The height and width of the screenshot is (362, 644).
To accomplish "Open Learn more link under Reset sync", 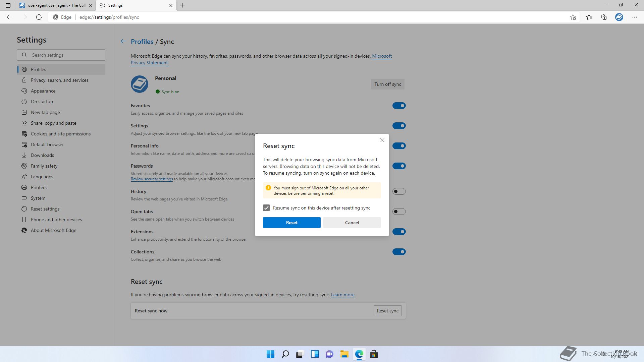I will [x=342, y=295].
